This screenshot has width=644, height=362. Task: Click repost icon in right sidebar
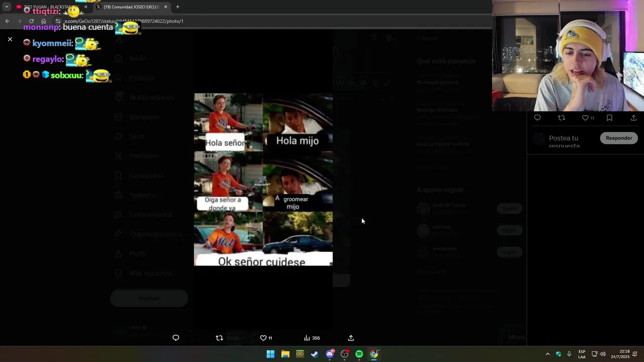coord(561,118)
